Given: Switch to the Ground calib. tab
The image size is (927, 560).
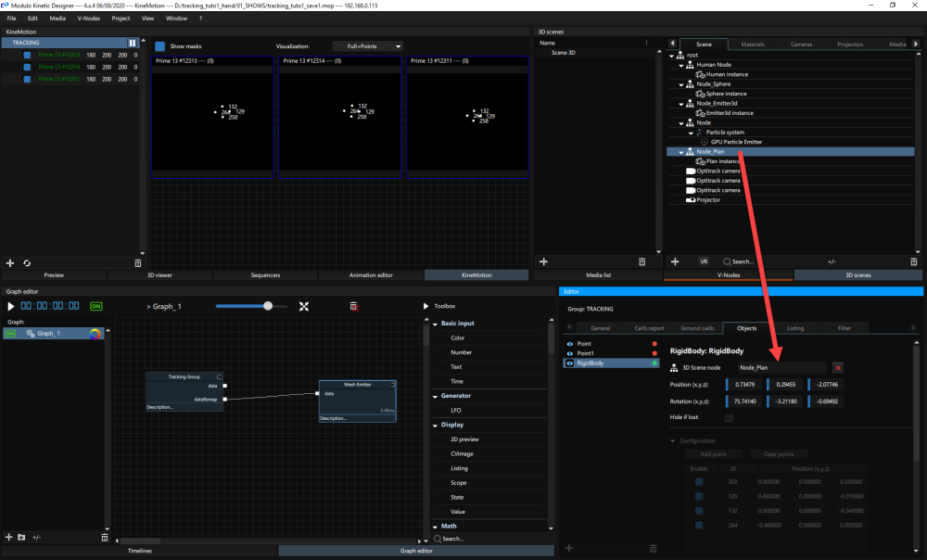Looking at the screenshot, I should (x=697, y=328).
